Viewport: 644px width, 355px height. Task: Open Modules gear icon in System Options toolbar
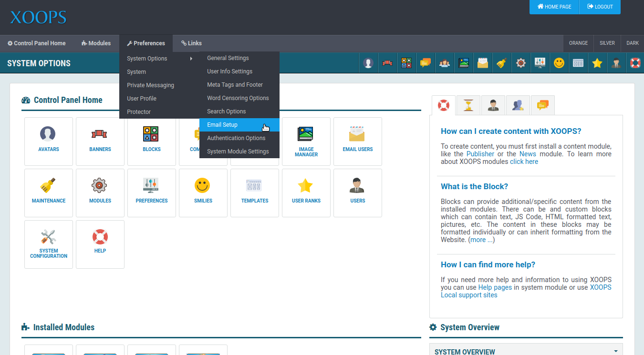click(521, 63)
